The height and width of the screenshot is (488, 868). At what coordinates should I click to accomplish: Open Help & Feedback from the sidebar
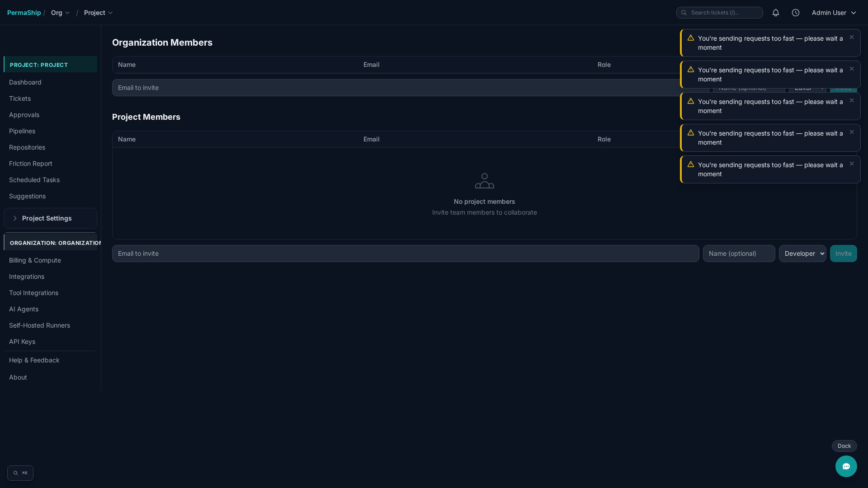pyautogui.click(x=34, y=360)
